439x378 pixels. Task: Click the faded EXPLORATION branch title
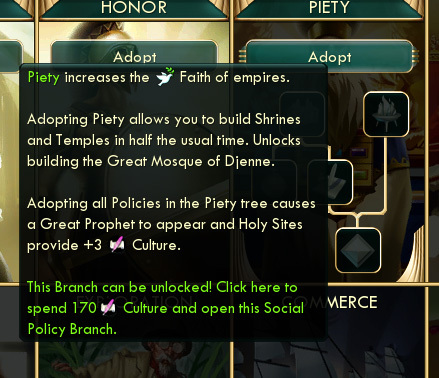click(x=134, y=300)
